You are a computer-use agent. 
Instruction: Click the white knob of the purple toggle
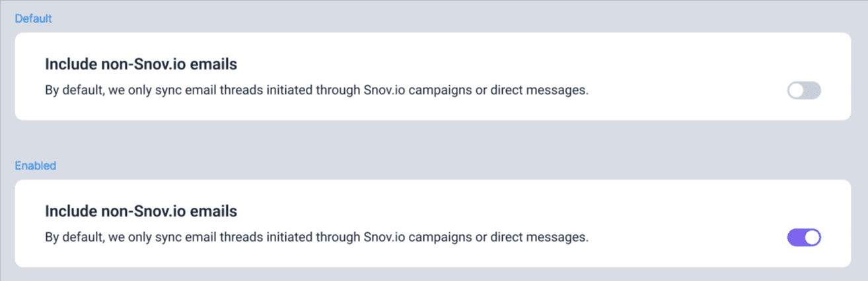[x=812, y=237]
